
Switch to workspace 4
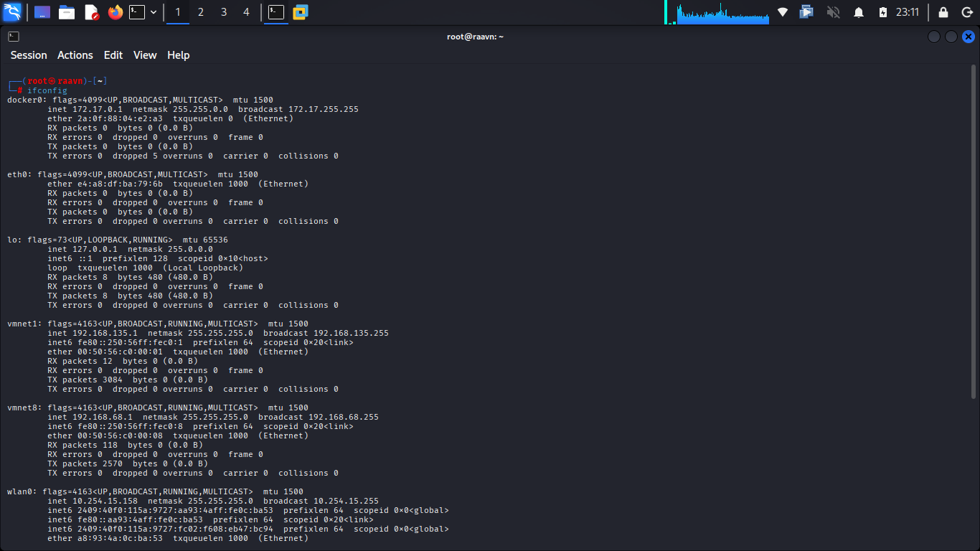247,12
